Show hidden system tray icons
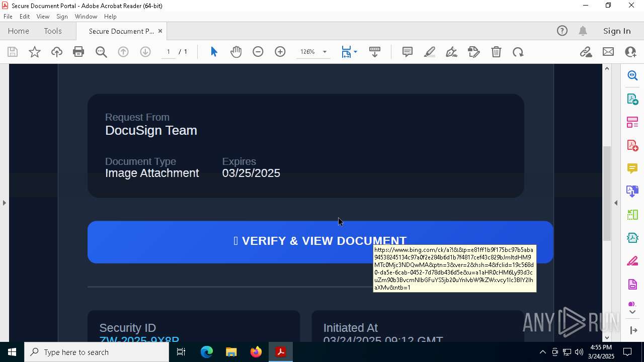This screenshot has width=644, height=362. pyautogui.click(x=542, y=352)
